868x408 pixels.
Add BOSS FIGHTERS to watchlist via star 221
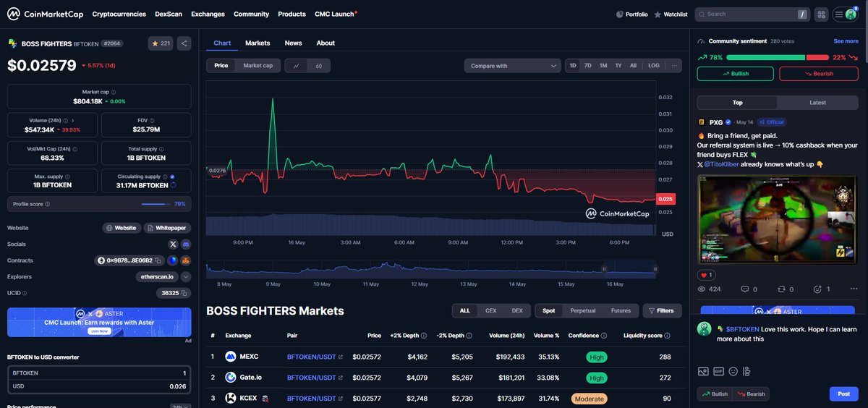coord(161,43)
